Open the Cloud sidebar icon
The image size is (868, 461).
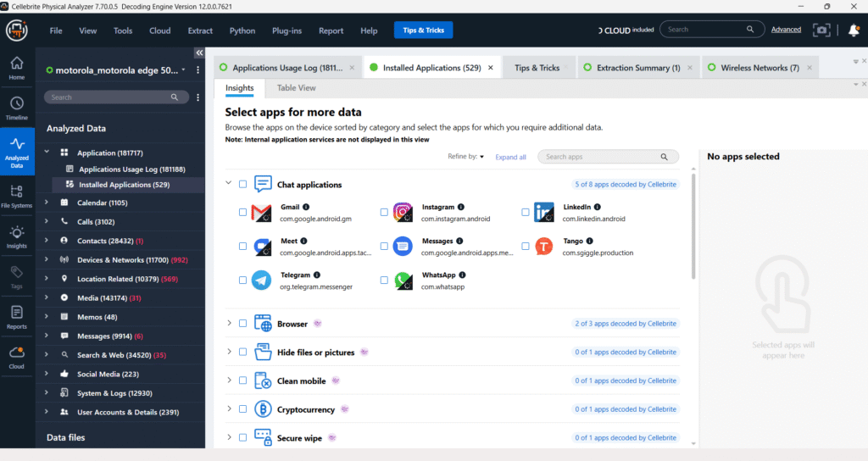(17, 358)
